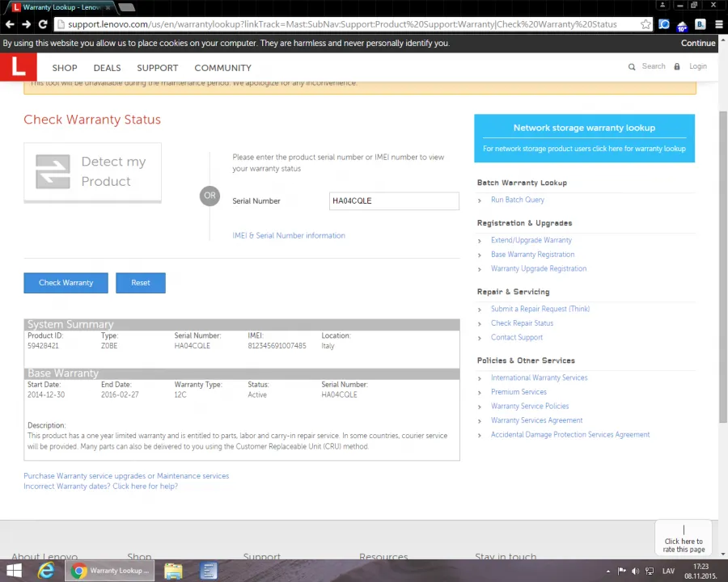728x582 pixels.
Task: Click the IMEI value 812345691007485
Action: 277,346
